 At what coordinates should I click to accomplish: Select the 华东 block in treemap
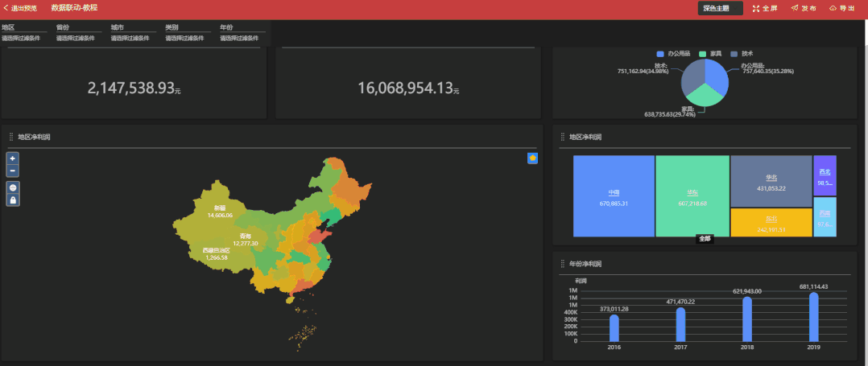pyautogui.click(x=692, y=196)
